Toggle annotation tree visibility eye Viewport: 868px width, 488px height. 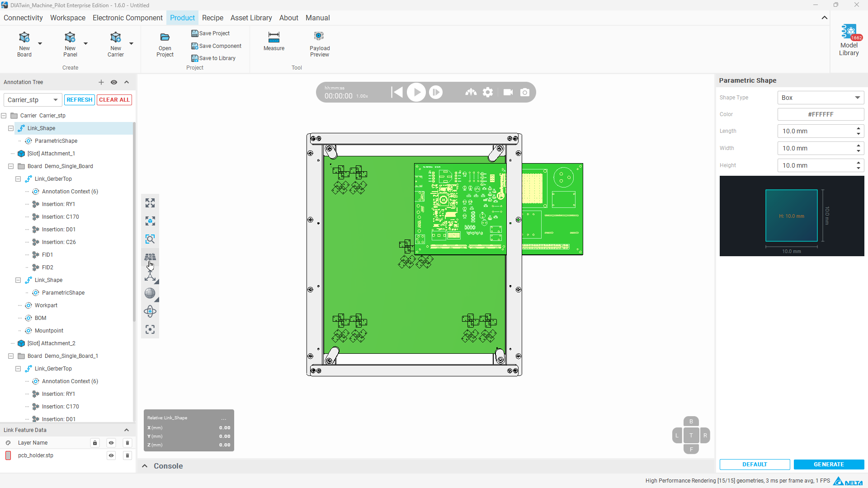point(114,82)
